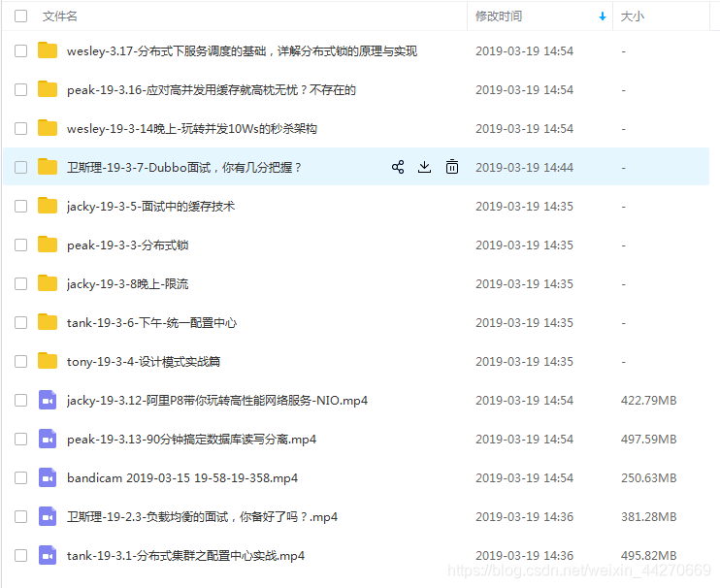This screenshot has width=720, height=588.
Task: Check the box for wesley-19-3-14晚上 folder
Action: [x=20, y=128]
